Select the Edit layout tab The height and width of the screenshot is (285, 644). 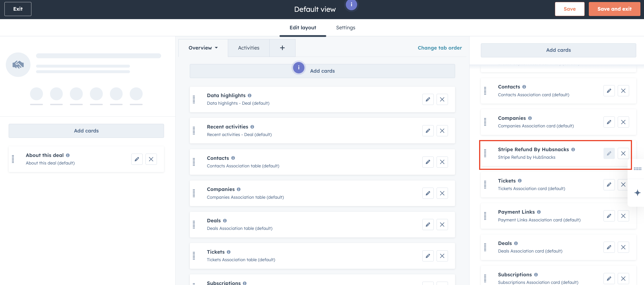[x=303, y=28]
